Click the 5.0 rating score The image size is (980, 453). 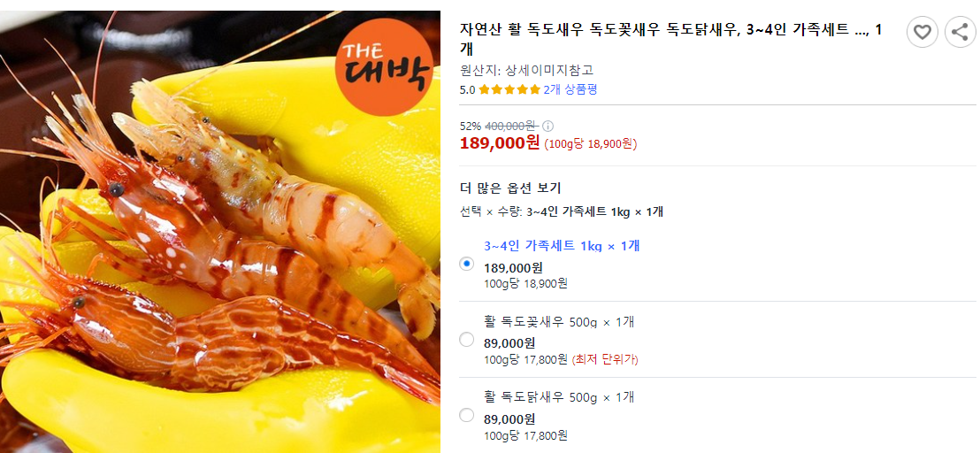pos(468,89)
